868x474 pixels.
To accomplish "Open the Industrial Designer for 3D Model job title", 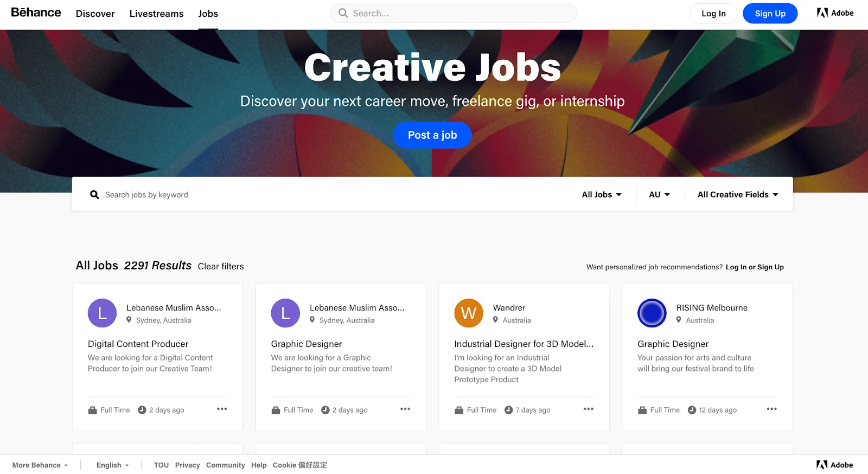I will (x=524, y=344).
